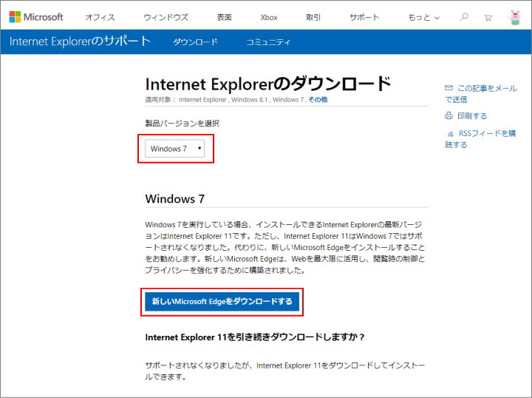Click Internet Explorerのサポート header link
Viewport: 532px width, 398px height.
[80, 41]
